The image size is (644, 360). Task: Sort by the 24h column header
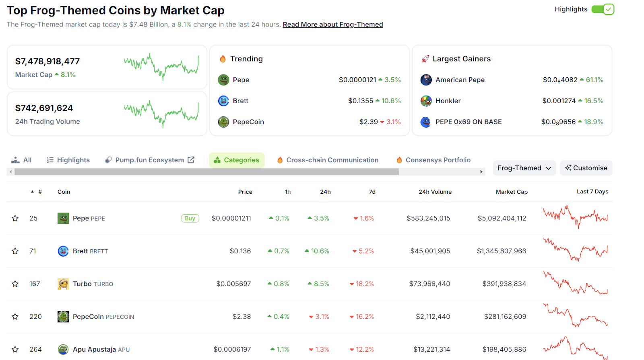pos(325,192)
